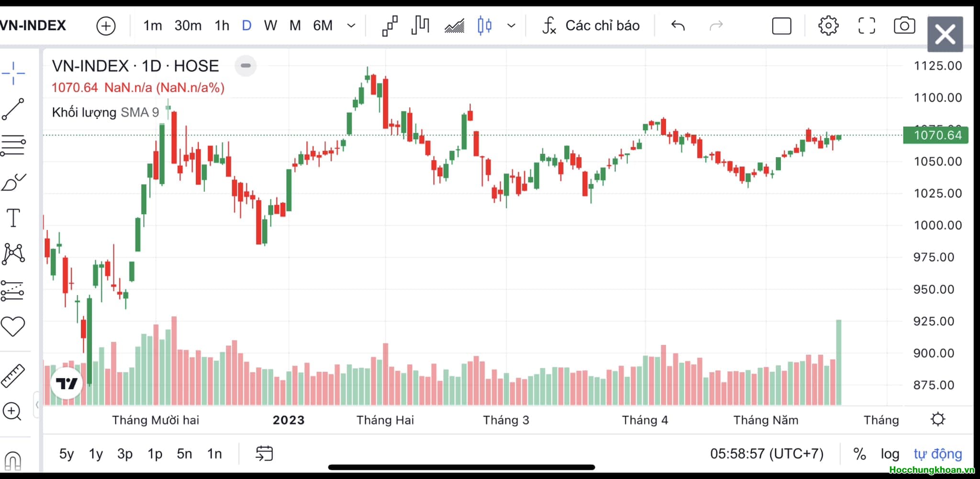
Task: Open the magnifier zoom-in tool
Action: (x=12, y=411)
